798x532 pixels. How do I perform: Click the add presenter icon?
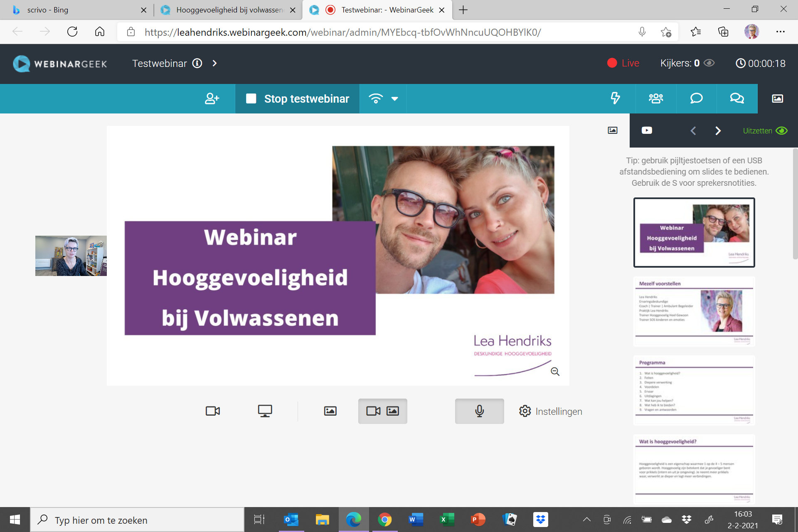coord(212,99)
